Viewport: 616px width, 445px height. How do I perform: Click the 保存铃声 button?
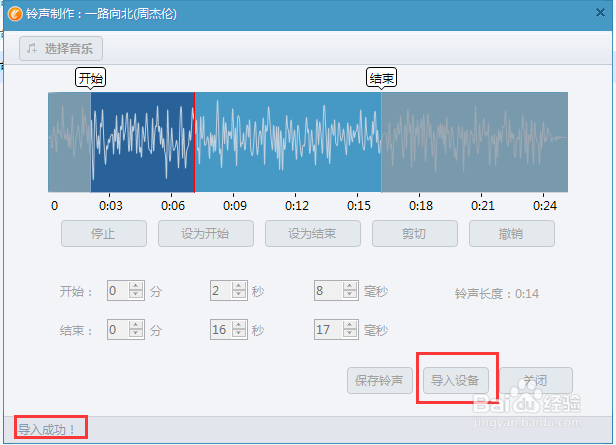380,381
